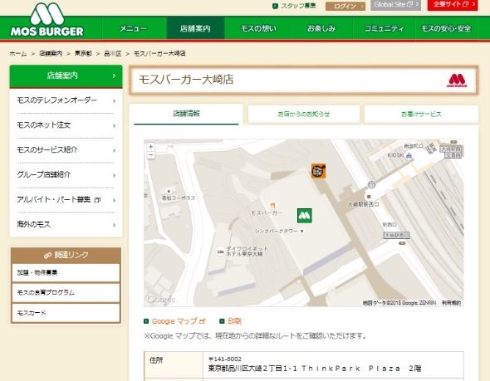Image resolution: width=490 pixels, height=381 pixels.
Task: Select the 店舗案内 navigation item
Action: (195, 29)
